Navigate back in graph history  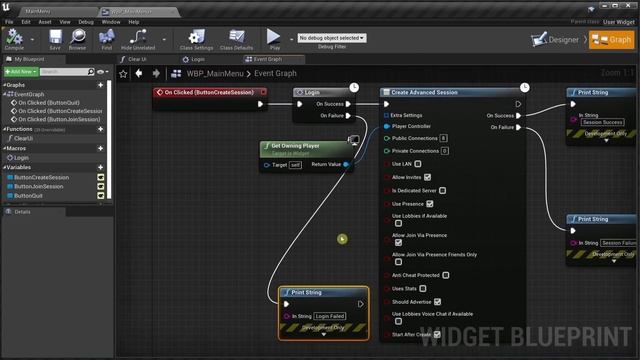[139, 73]
